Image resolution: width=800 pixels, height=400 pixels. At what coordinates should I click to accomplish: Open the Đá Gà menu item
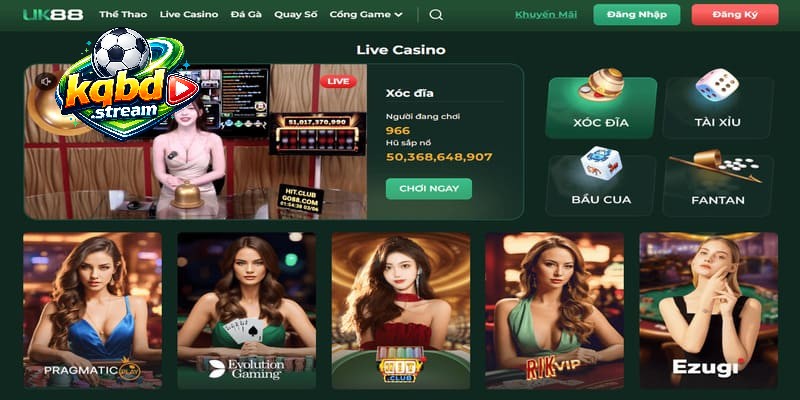click(246, 15)
